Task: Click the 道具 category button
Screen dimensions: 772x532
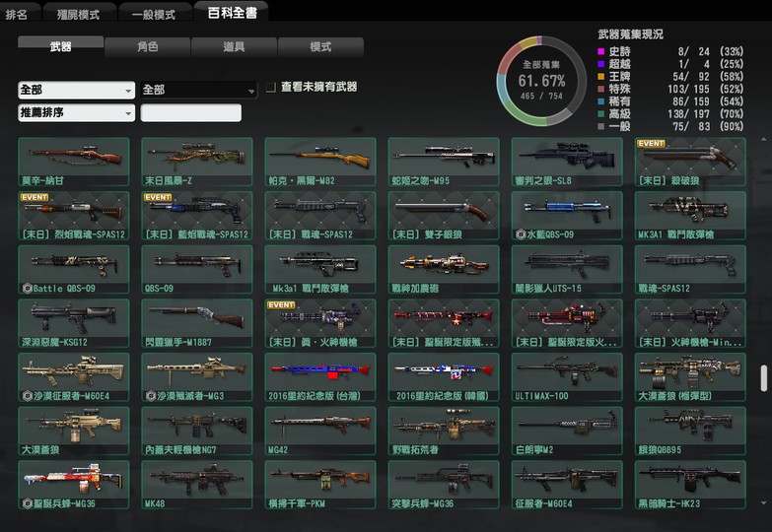Action: [x=234, y=46]
